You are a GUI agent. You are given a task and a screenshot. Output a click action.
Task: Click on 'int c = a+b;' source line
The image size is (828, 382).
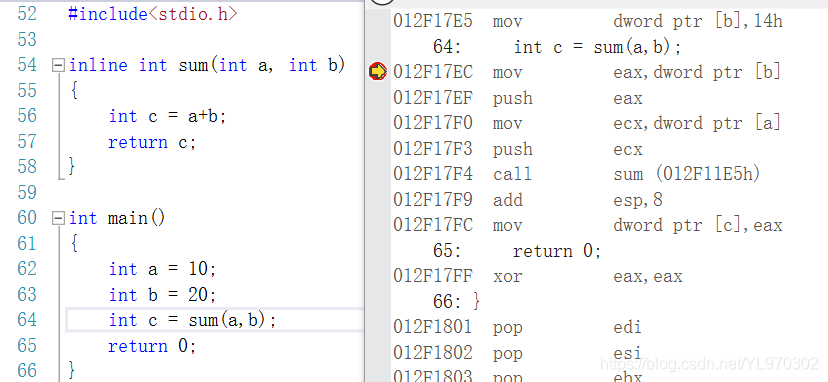pos(167,116)
